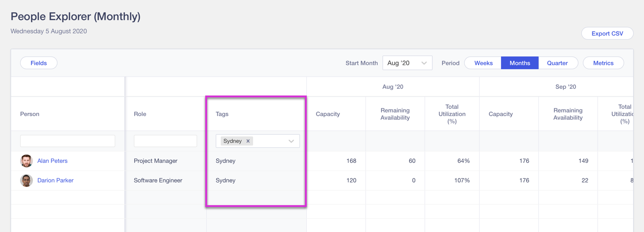Switch period to Weeks
Screen dimensions: 644x232
tap(483, 63)
